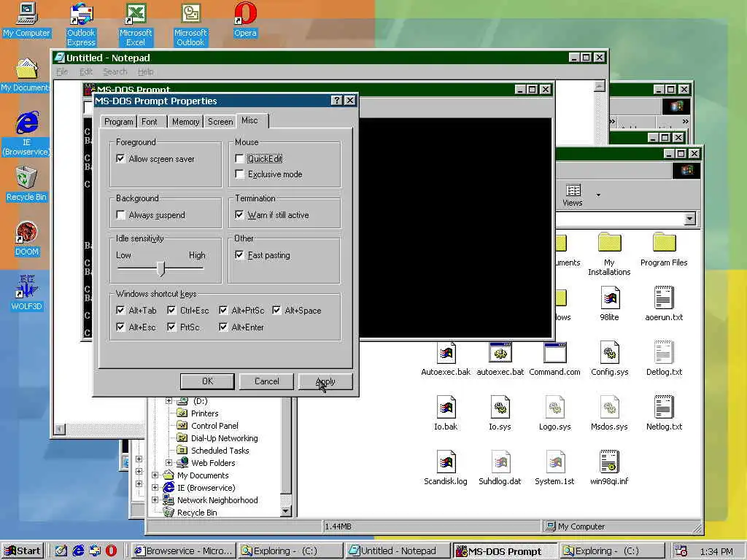Select the Command.com file icon
This screenshot has width=747, height=560.
554,359
